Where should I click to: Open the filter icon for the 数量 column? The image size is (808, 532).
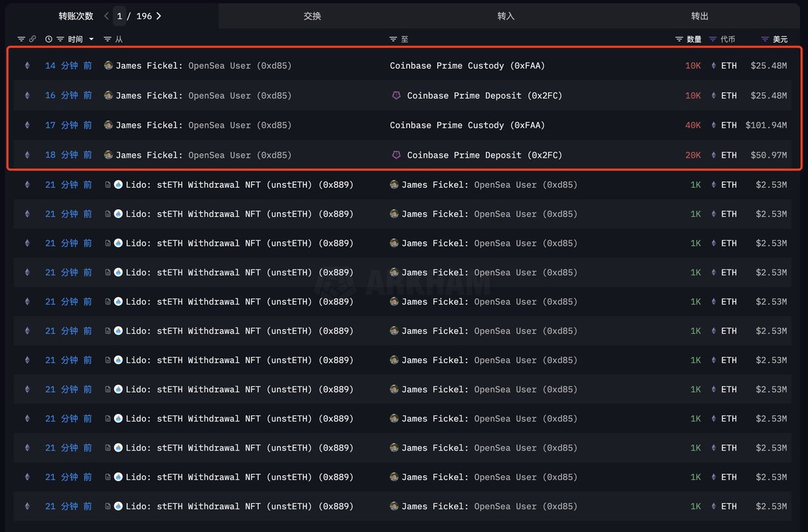[679, 40]
